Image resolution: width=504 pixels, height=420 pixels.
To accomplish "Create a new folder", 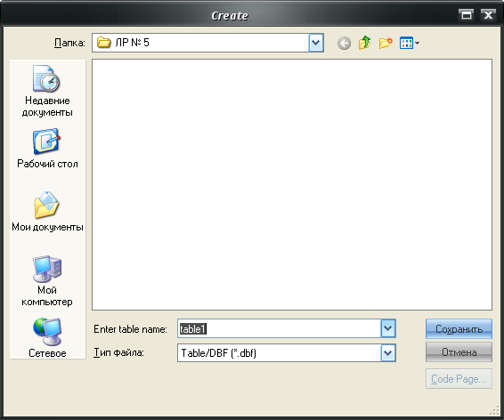I will coord(386,43).
